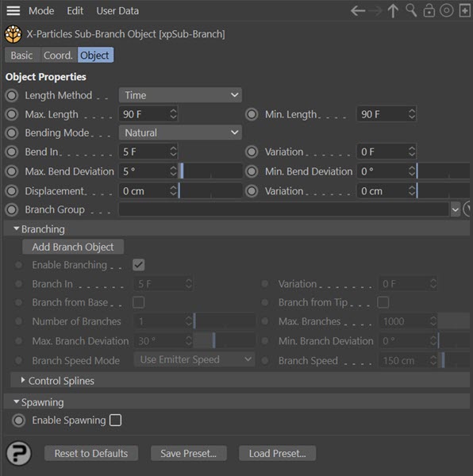Click the Displacement Variation stepper arrows
The width and height of the screenshot is (473, 476).
pos(412,191)
